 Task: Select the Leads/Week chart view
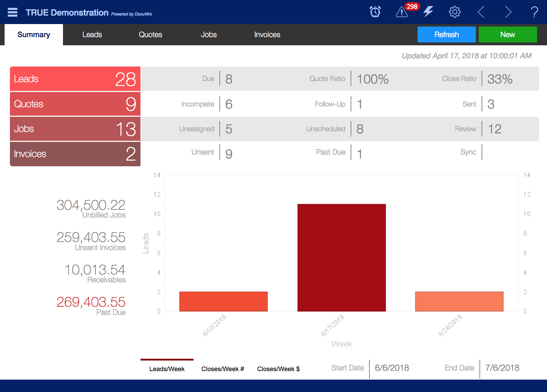point(167,369)
